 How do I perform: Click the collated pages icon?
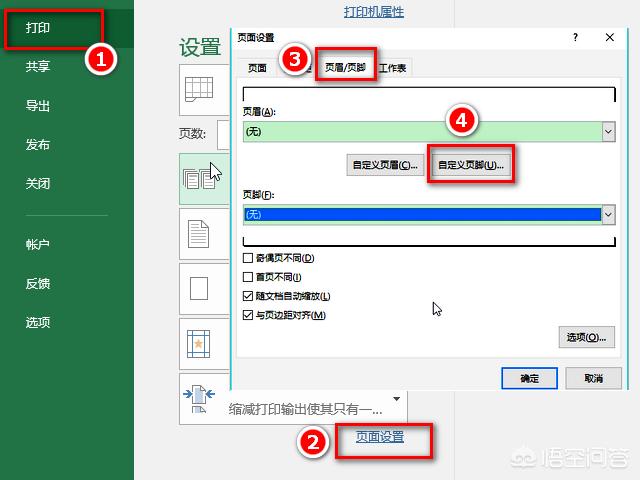point(199,180)
